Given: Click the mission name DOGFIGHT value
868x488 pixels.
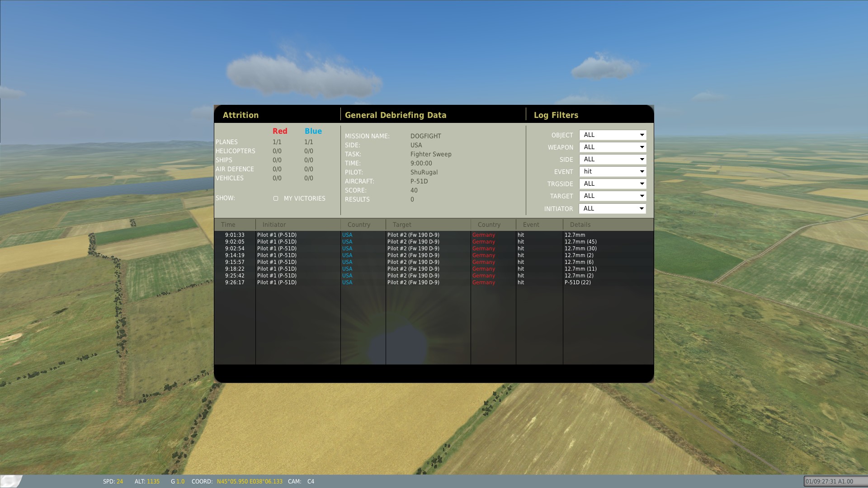Looking at the screenshot, I should (x=426, y=136).
